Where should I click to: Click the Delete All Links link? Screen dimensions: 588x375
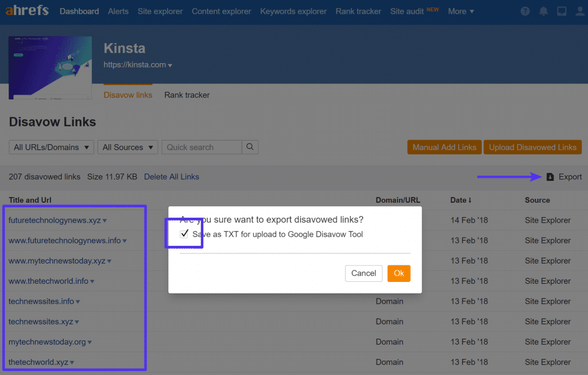(171, 177)
